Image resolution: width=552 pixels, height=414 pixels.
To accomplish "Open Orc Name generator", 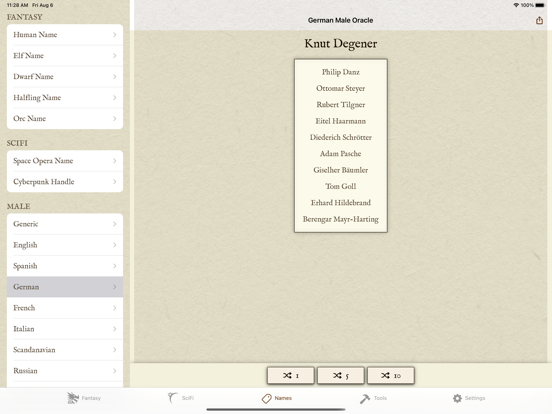I will click(65, 119).
